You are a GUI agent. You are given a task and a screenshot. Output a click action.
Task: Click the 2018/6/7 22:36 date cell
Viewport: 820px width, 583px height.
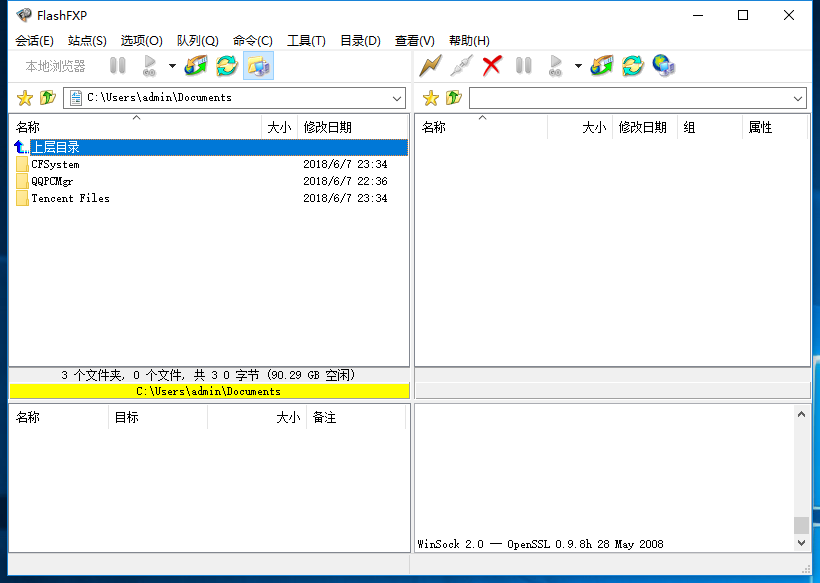[345, 181]
